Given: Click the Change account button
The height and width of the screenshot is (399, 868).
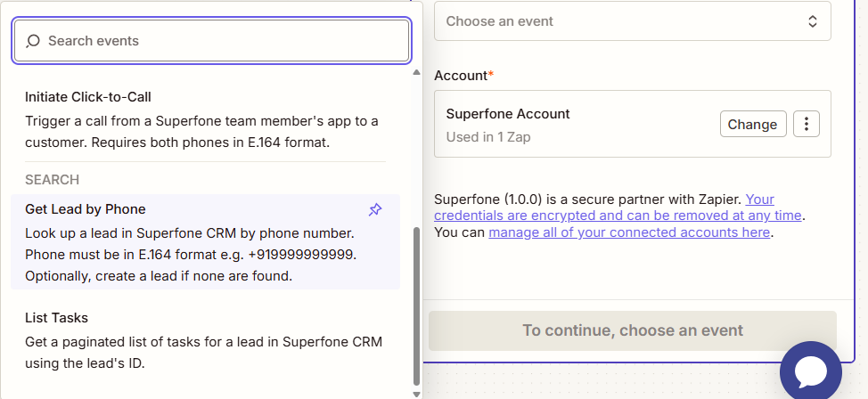Looking at the screenshot, I should point(753,124).
